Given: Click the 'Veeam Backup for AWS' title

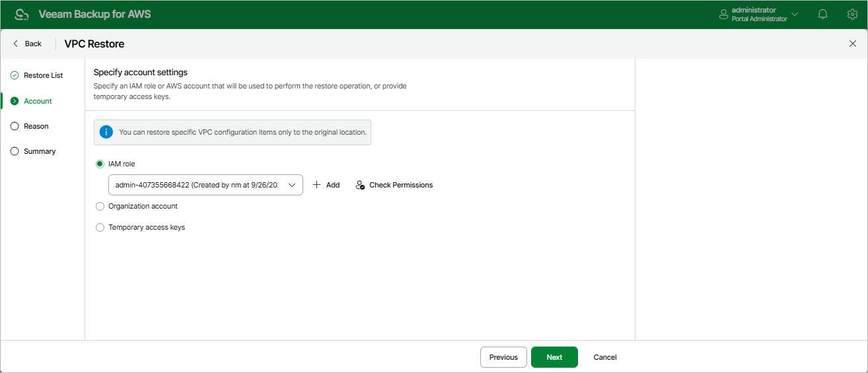Looking at the screenshot, I should 95,14.
